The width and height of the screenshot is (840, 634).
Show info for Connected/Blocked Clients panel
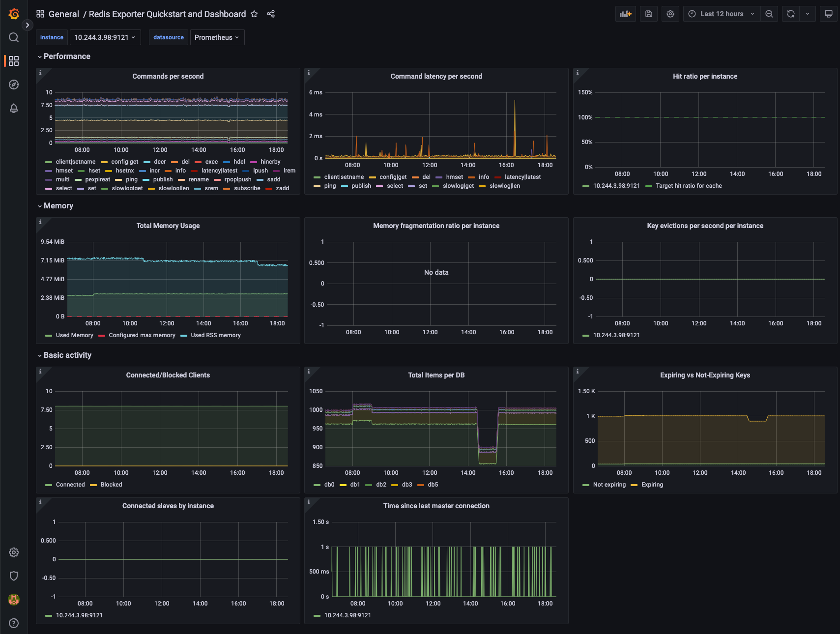pos(40,372)
